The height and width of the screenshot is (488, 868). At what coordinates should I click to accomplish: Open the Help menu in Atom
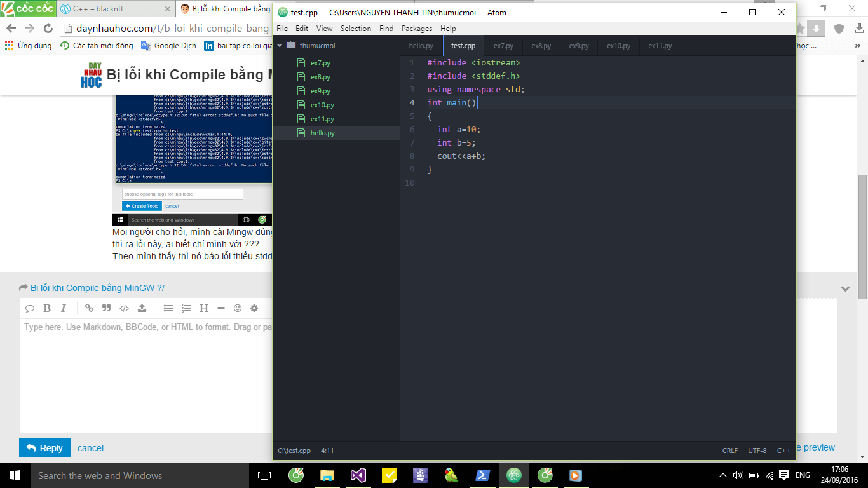448,29
